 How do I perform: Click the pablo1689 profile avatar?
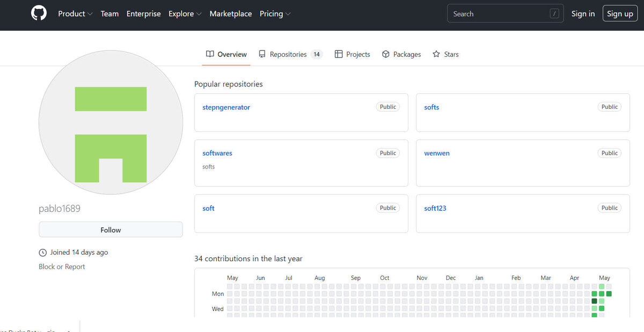[x=111, y=122]
